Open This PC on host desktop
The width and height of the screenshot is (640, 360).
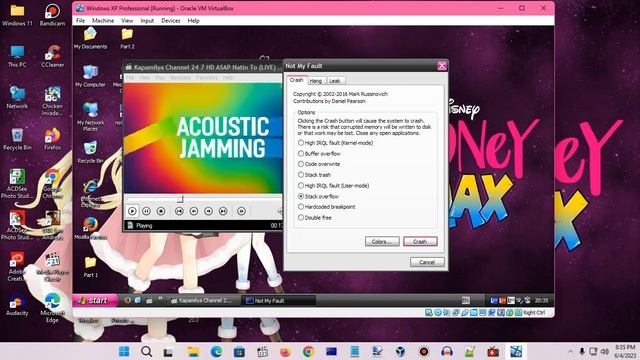17,56
